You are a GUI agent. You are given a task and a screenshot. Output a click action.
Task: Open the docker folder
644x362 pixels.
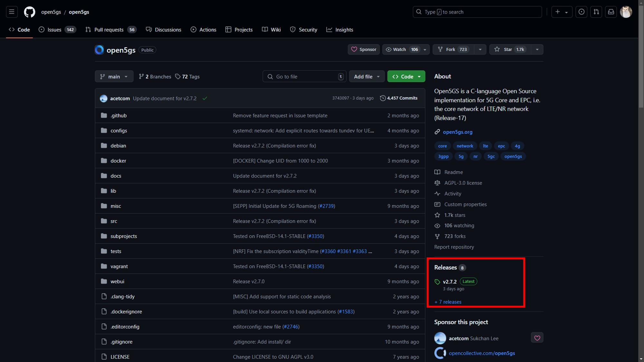point(118,161)
